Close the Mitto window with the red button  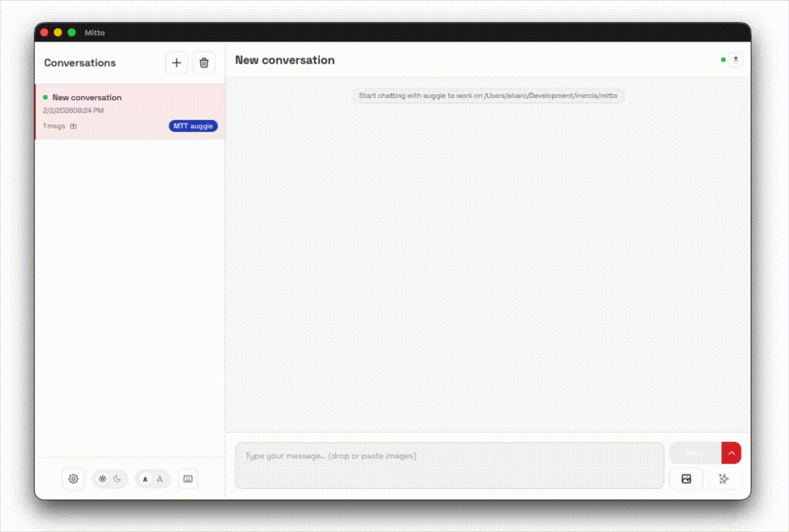pos(44,32)
